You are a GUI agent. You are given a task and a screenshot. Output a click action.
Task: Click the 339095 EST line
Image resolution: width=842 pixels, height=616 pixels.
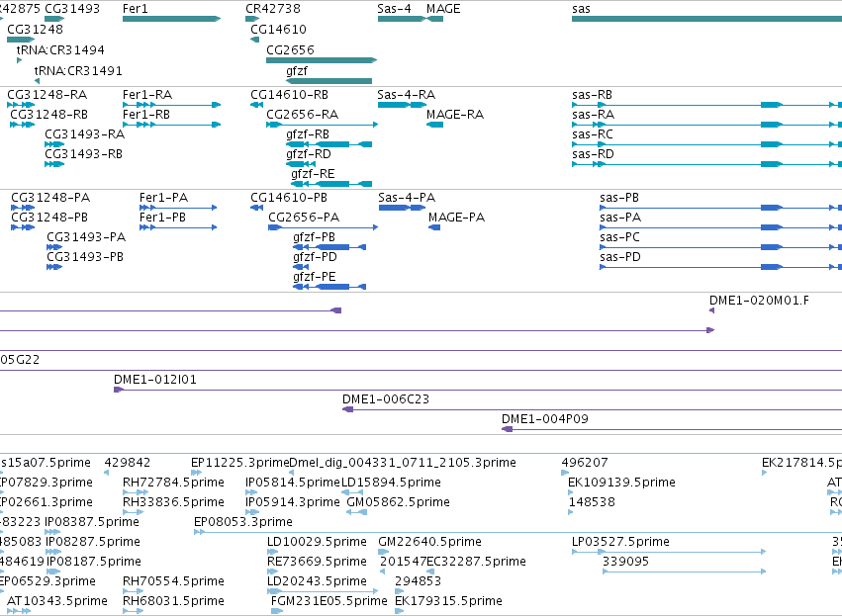point(684,572)
